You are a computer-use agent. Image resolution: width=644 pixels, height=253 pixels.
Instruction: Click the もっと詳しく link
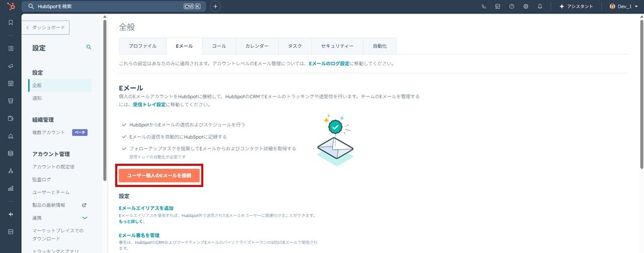click(131, 221)
